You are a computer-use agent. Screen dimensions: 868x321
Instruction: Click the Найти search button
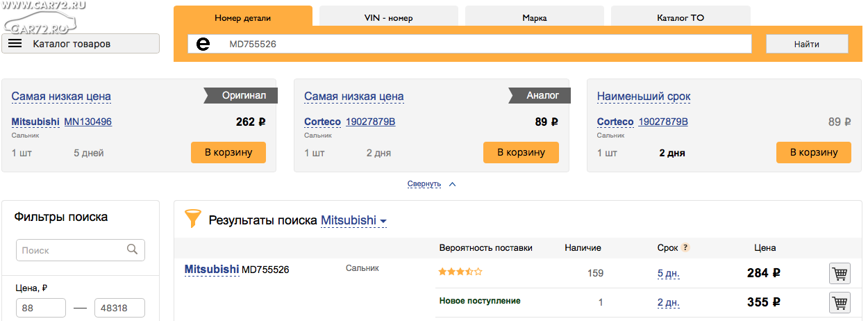pos(807,44)
